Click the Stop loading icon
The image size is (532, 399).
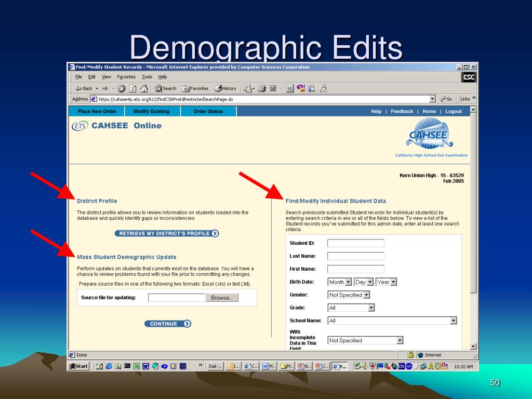click(x=122, y=88)
